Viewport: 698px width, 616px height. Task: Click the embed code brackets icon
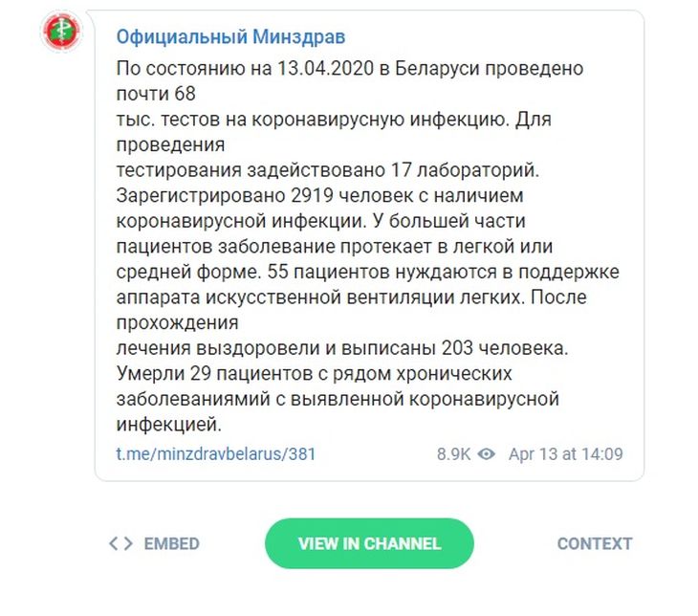(120, 543)
